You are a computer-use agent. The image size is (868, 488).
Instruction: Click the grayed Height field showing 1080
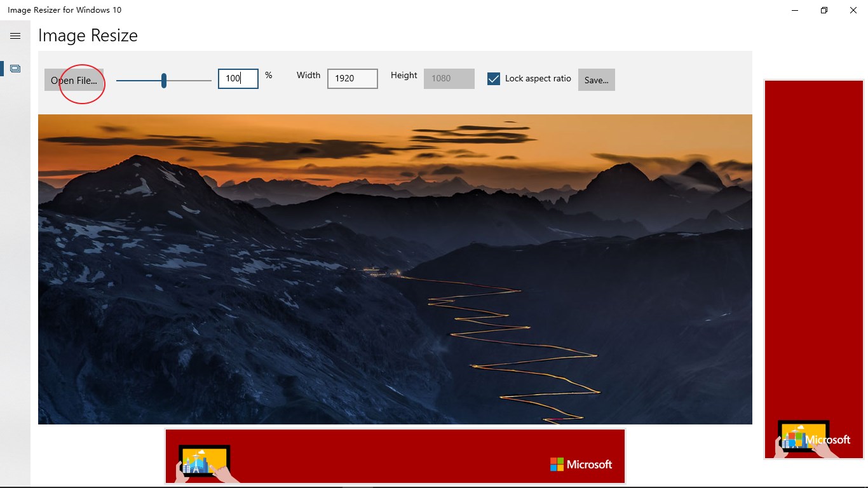pos(449,78)
